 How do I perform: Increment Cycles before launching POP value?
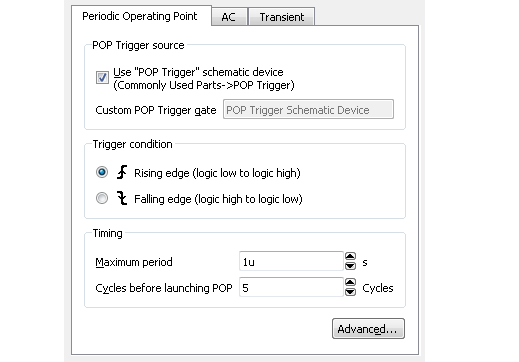[x=350, y=282]
